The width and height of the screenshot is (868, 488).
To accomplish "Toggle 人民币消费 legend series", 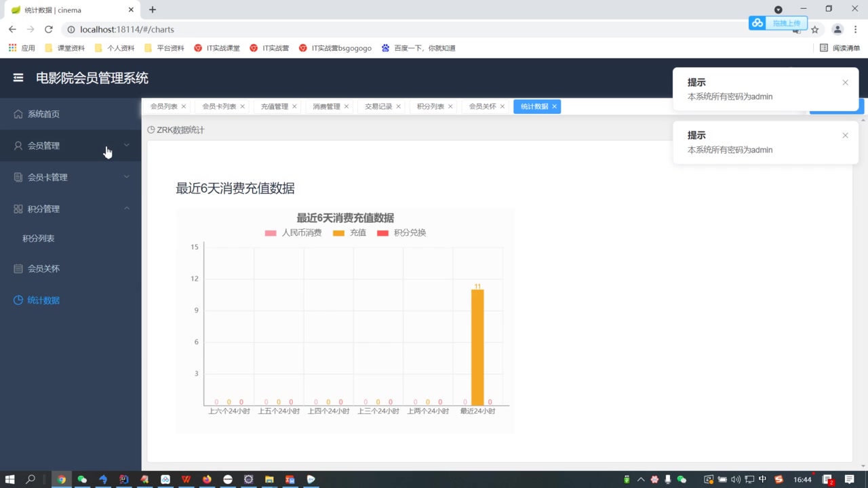I will [293, 232].
